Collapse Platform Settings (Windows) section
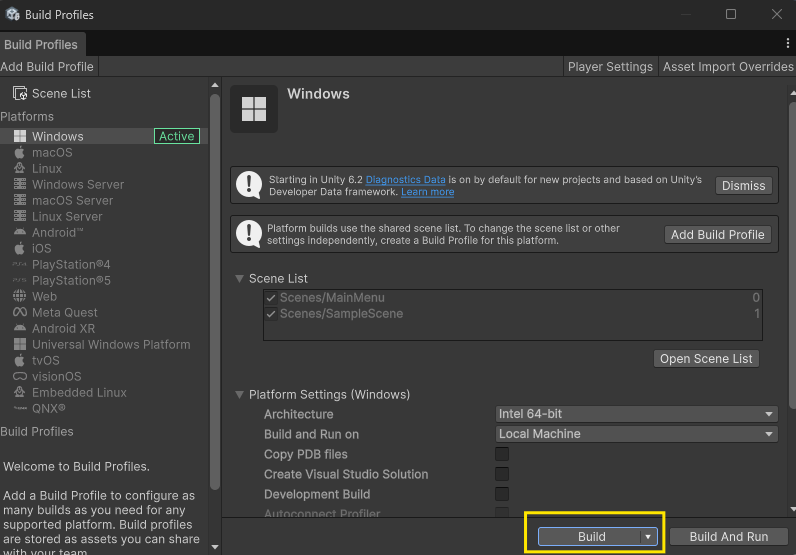The image size is (796, 555). coord(239,395)
